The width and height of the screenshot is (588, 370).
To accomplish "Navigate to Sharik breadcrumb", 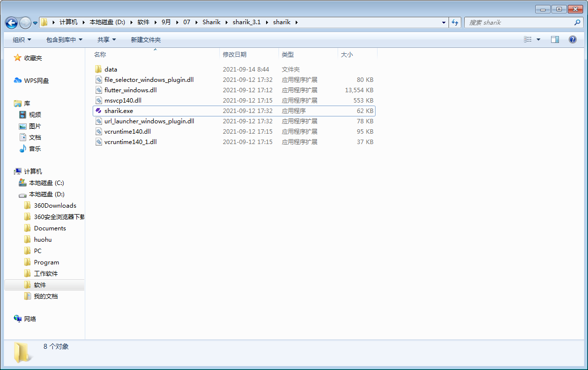I will (x=211, y=22).
